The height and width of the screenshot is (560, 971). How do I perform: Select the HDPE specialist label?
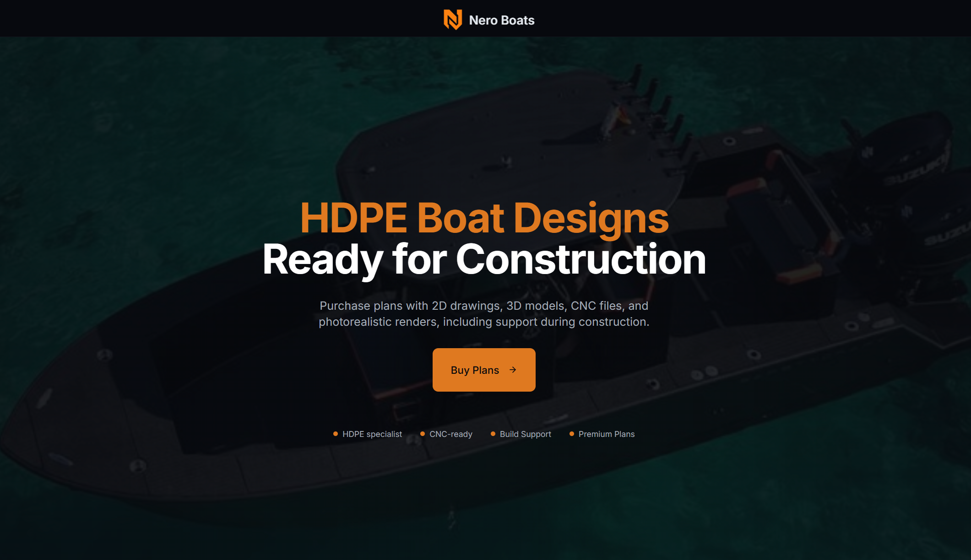tap(372, 434)
